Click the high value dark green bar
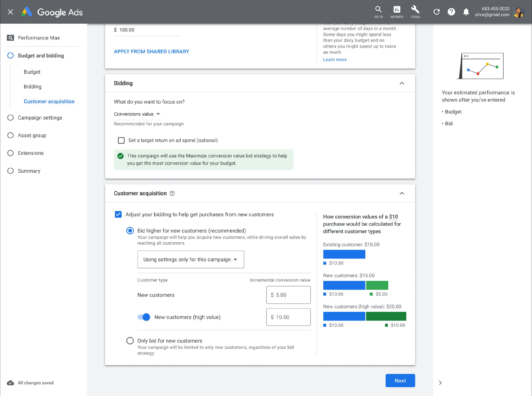The width and height of the screenshot is (532, 396). tap(386, 316)
